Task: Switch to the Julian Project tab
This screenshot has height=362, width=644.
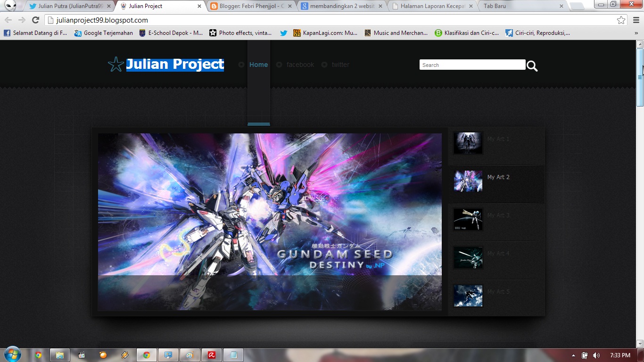Action: 160,6
